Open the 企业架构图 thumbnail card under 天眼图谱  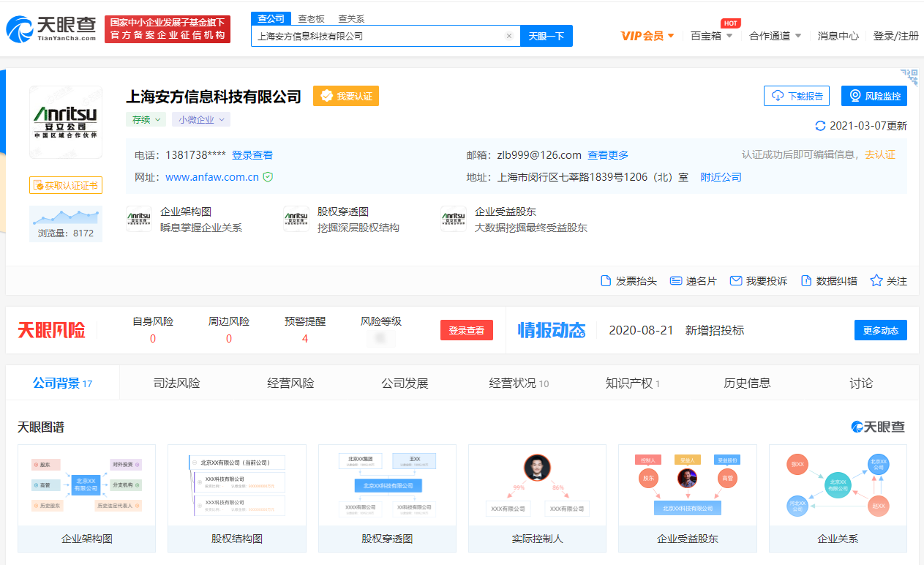(86, 498)
